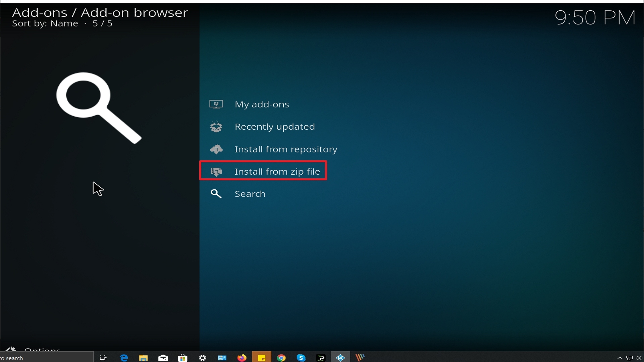Open volume control in system tray
This screenshot has height=362, width=644.
639,358
